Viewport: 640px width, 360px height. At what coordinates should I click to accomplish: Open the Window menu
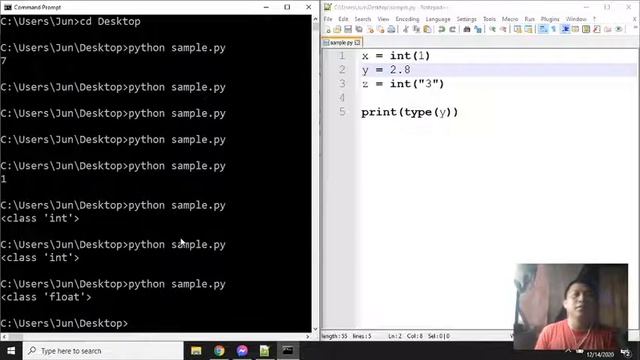576,19
